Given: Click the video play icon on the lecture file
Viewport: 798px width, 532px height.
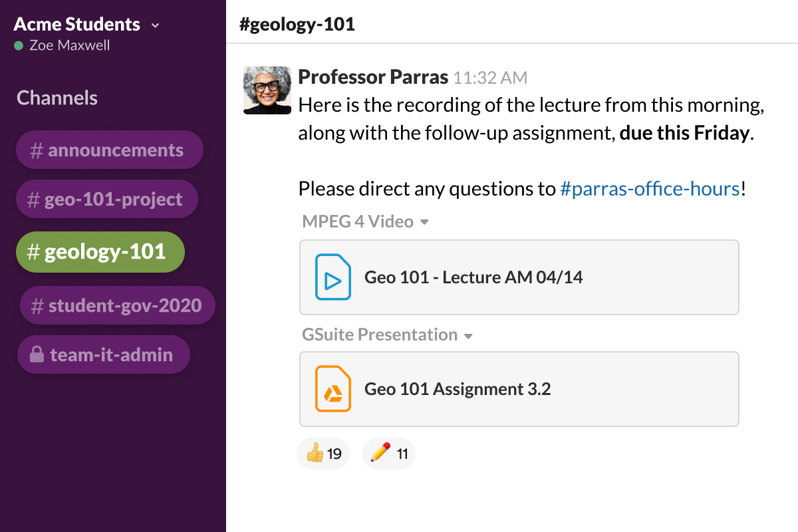Looking at the screenshot, I should click(332, 277).
